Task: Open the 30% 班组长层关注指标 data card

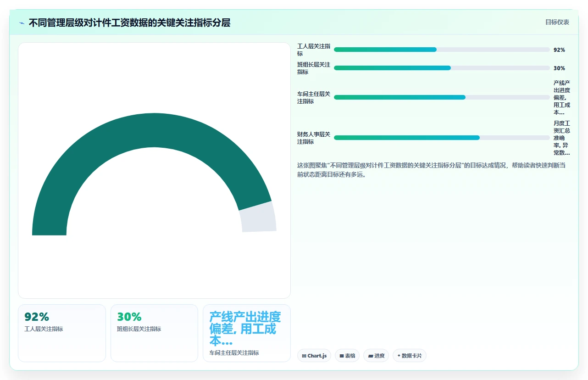Action: pyautogui.click(x=154, y=333)
